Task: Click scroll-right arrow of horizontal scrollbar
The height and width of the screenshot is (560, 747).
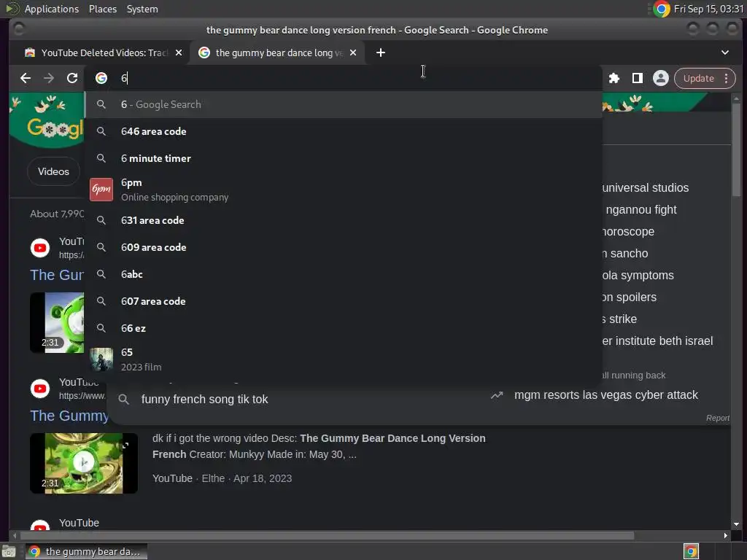Action: 725,536
